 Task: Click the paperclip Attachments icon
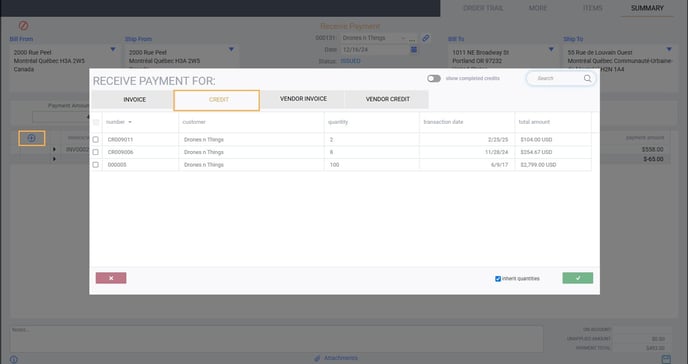(317, 358)
